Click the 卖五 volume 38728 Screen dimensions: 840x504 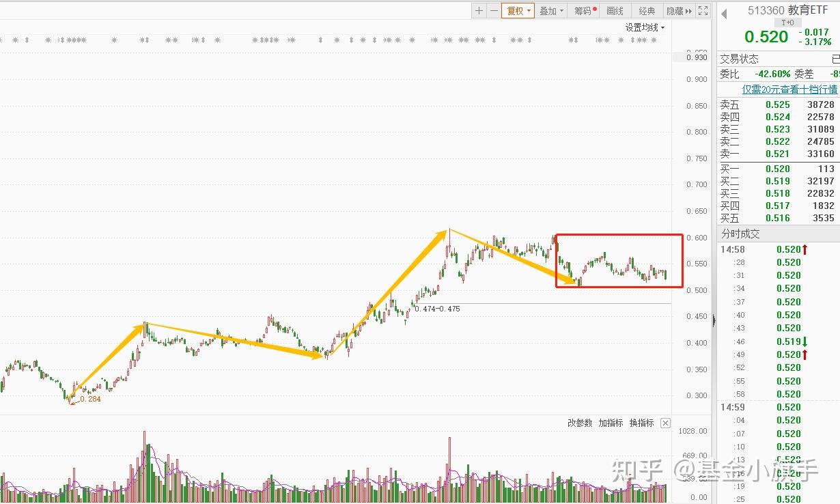point(820,104)
